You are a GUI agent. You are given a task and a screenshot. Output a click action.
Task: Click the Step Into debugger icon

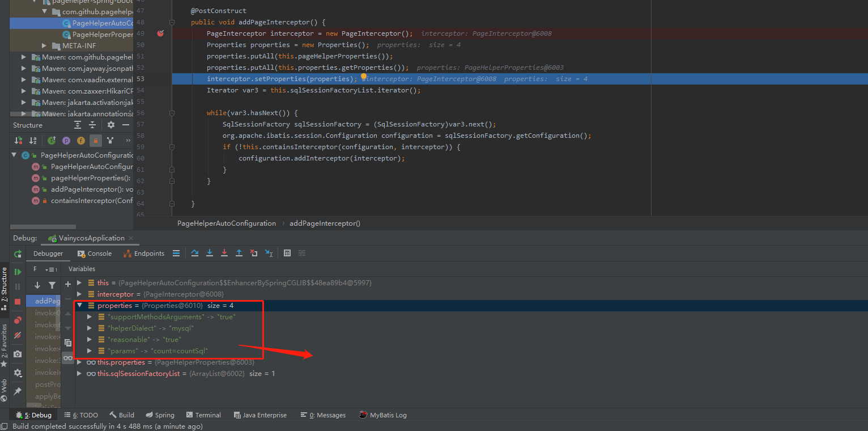tap(210, 253)
